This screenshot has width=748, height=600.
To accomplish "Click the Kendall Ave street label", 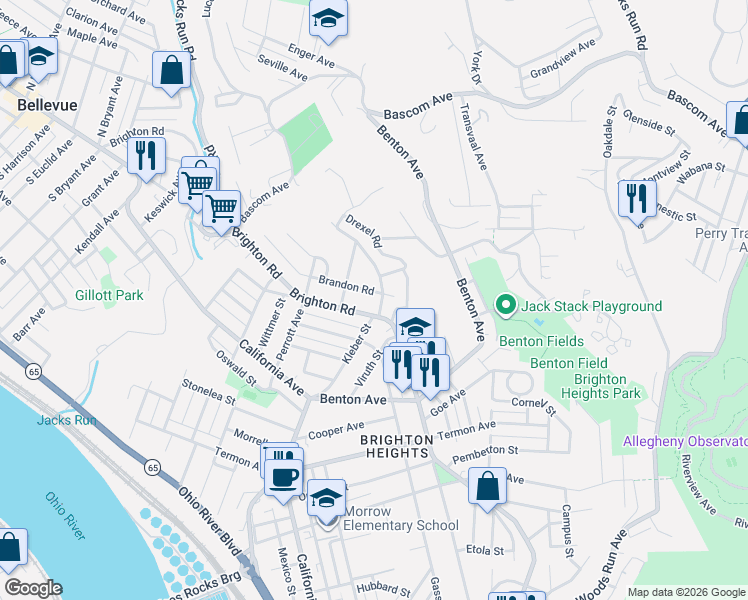I will pos(97,232).
